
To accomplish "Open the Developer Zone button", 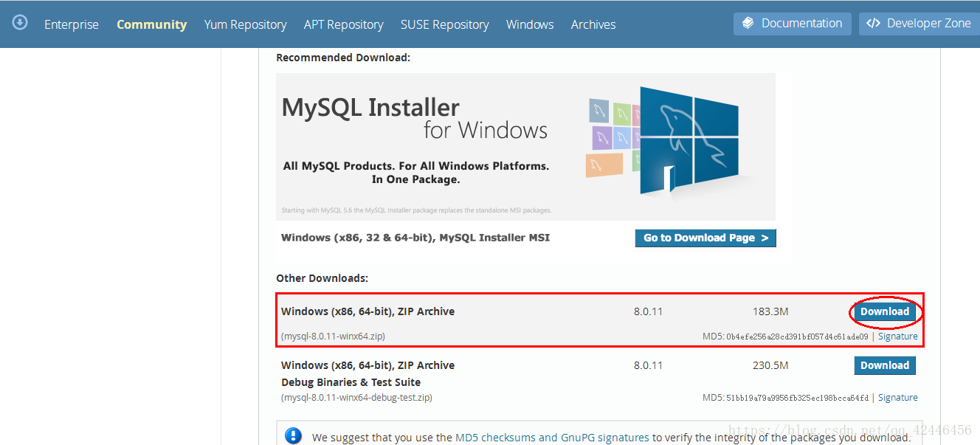I will [919, 24].
